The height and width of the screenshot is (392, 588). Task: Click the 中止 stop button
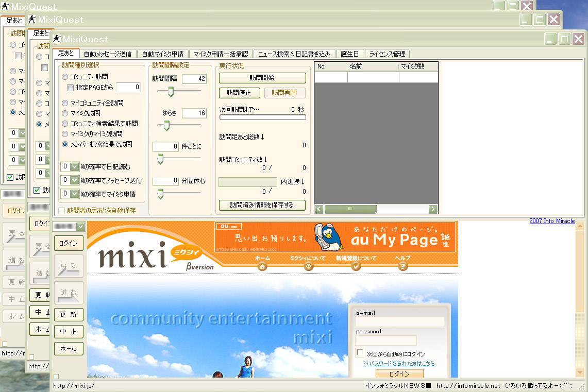[x=69, y=332]
